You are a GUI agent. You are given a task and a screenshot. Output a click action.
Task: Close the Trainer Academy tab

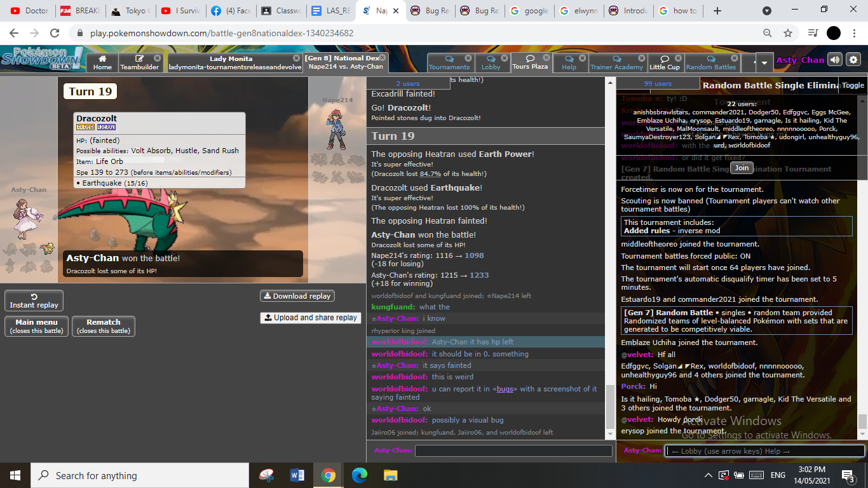[641, 58]
